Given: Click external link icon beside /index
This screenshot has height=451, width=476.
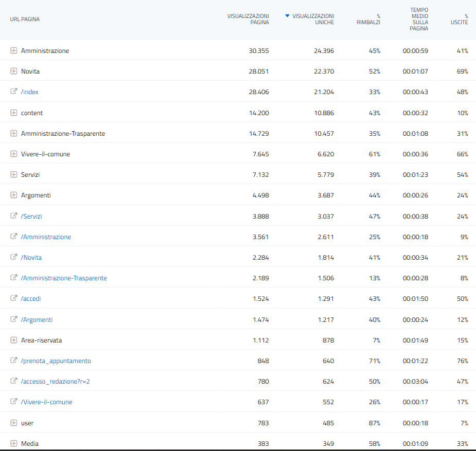Looking at the screenshot, I should (14, 92).
